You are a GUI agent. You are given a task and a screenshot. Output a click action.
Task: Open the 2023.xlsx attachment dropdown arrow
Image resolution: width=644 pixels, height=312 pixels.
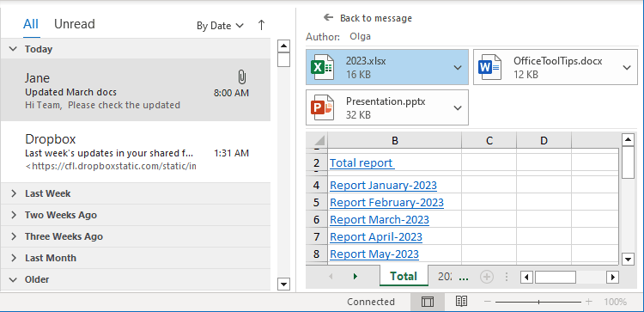458,68
